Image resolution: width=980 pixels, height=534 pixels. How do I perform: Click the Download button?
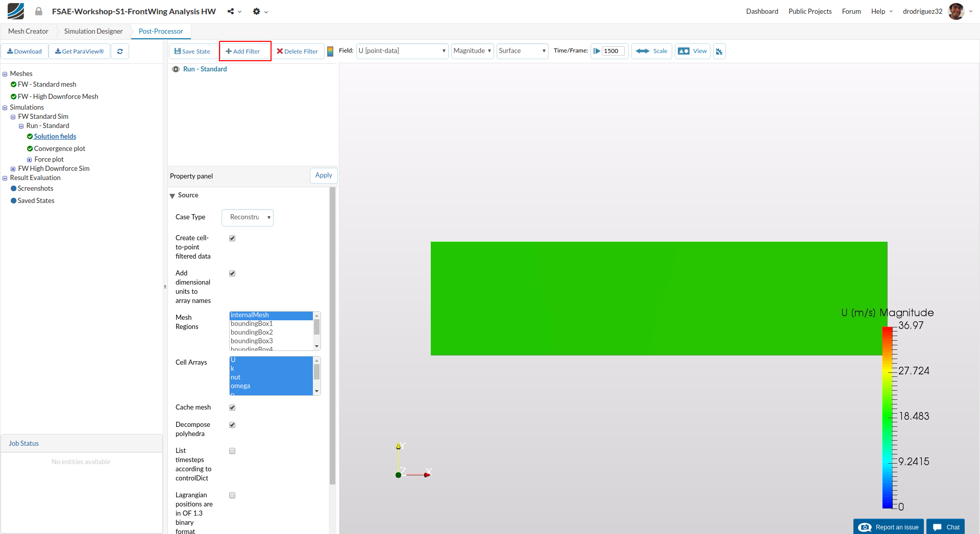coord(24,52)
